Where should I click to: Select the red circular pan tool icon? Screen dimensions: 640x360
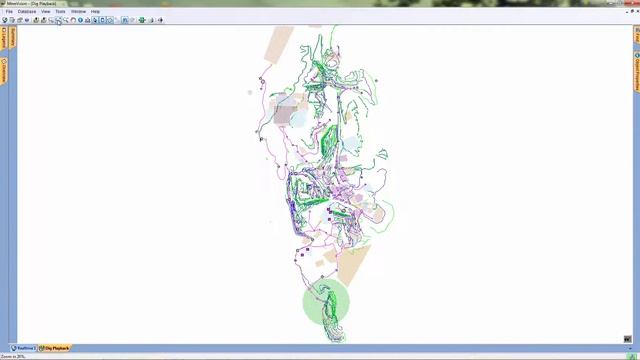pyautogui.click(x=73, y=20)
